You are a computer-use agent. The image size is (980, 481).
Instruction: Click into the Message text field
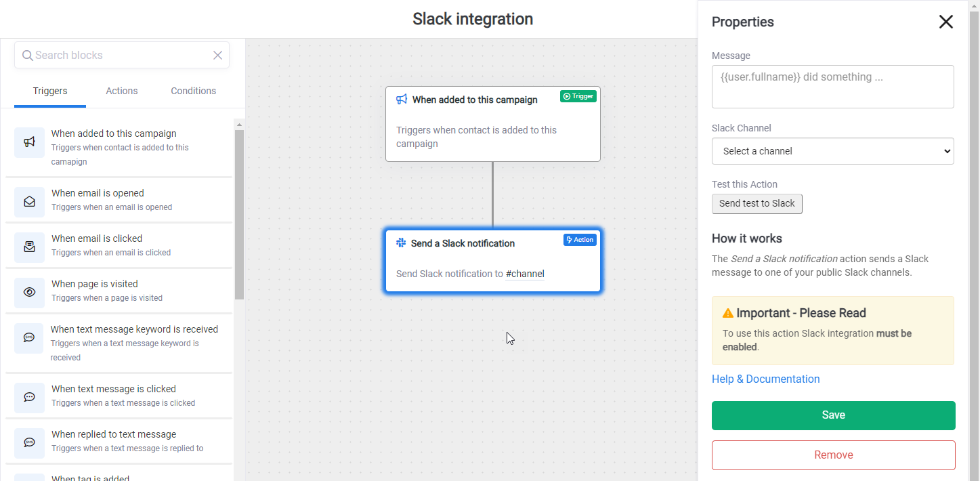tap(832, 87)
